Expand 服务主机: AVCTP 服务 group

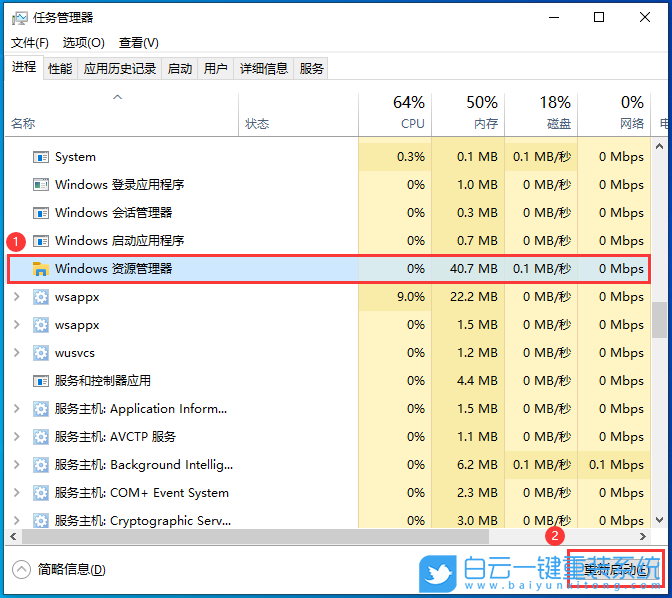[x=17, y=437]
